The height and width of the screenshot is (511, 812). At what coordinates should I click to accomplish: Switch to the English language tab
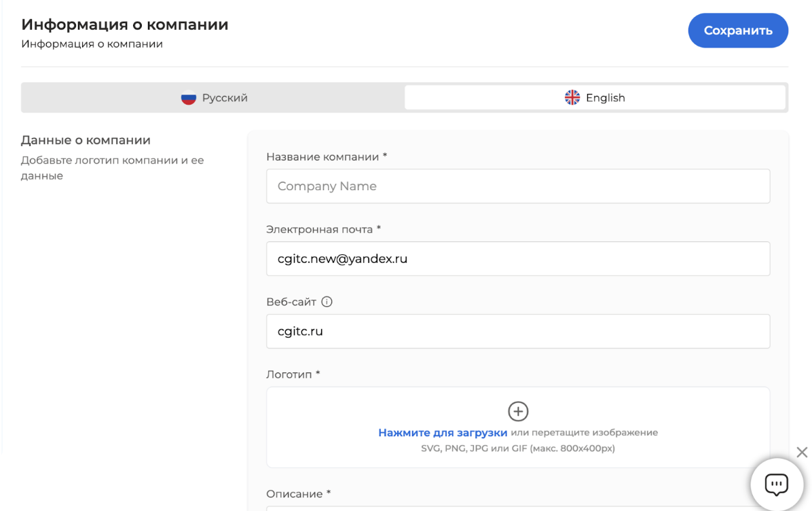[x=595, y=97]
